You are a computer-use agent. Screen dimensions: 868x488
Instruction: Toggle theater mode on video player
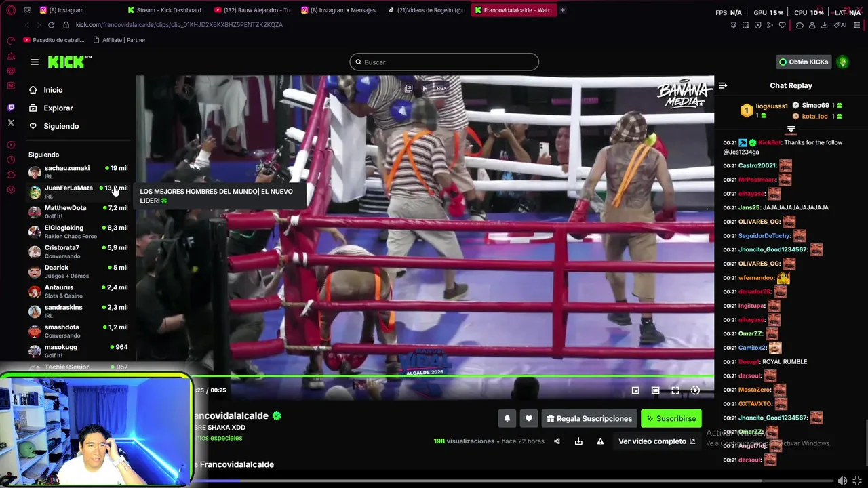click(x=655, y=390)
